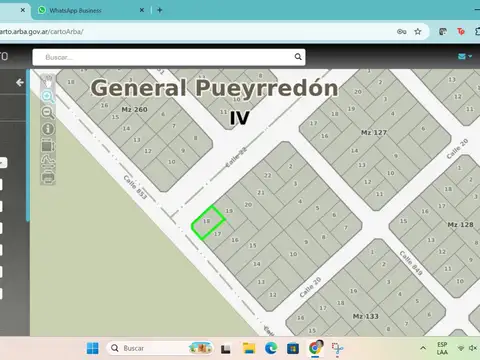
Task: Select parcel 22 in the central block
Action: click(x=268, y=175)
